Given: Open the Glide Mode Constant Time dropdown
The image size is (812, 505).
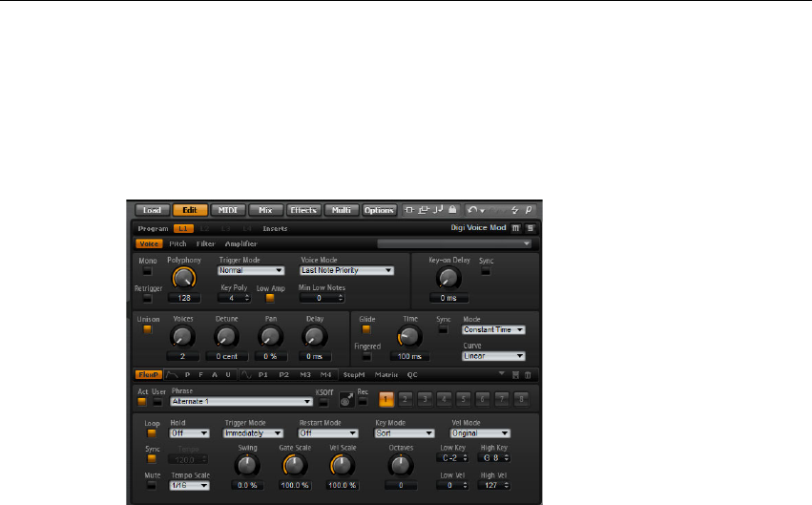Looking at the screenshot, I should [493, 330].
